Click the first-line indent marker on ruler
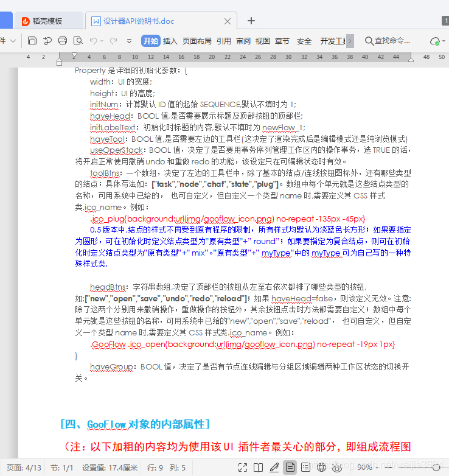The height and width of the screenshot is (476, 449). click(x=74, y=55)
